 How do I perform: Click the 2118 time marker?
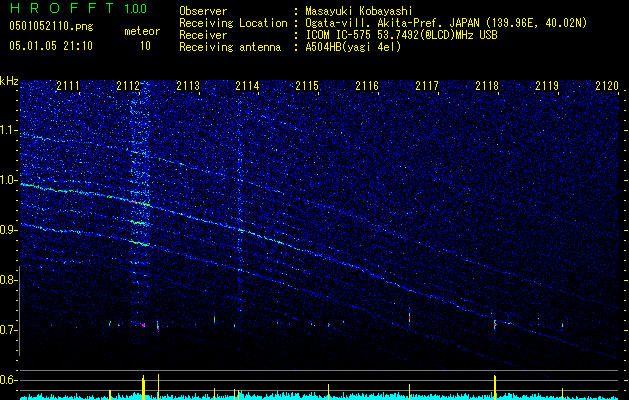pos(487,85)
